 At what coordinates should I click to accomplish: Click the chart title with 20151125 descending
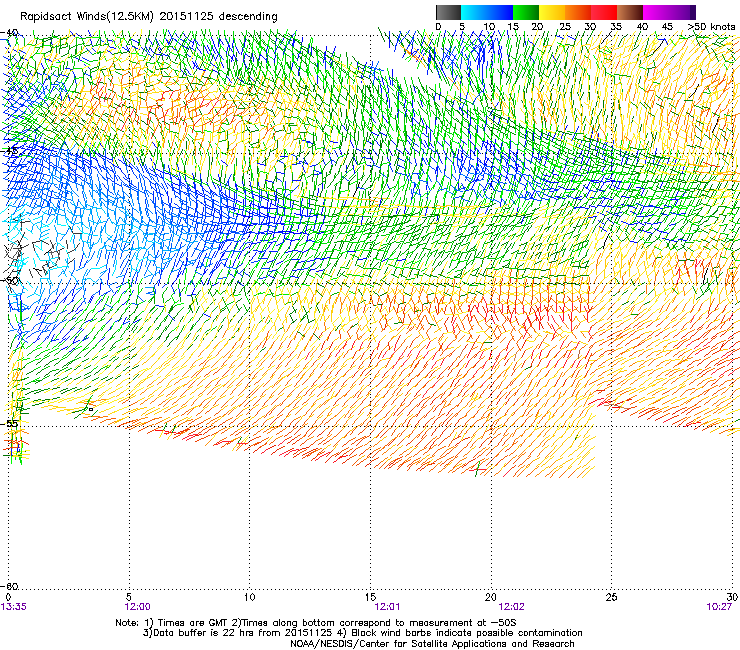point(149,16)
